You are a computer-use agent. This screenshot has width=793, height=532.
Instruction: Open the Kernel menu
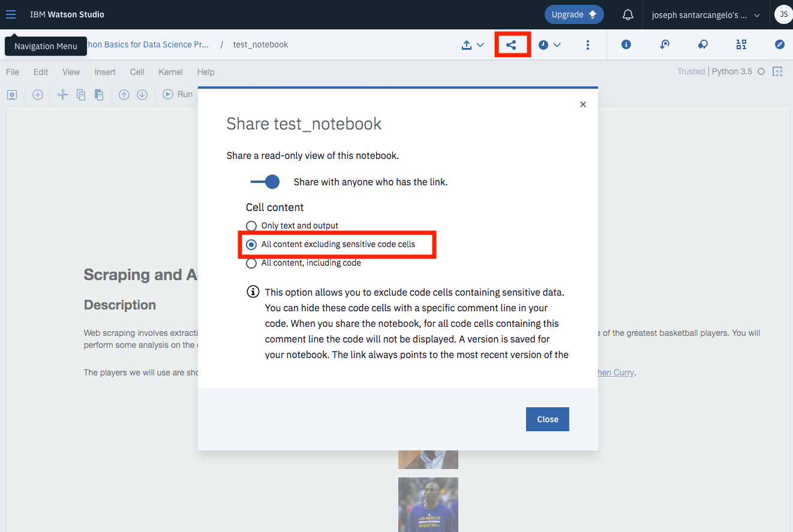point(170,71)
